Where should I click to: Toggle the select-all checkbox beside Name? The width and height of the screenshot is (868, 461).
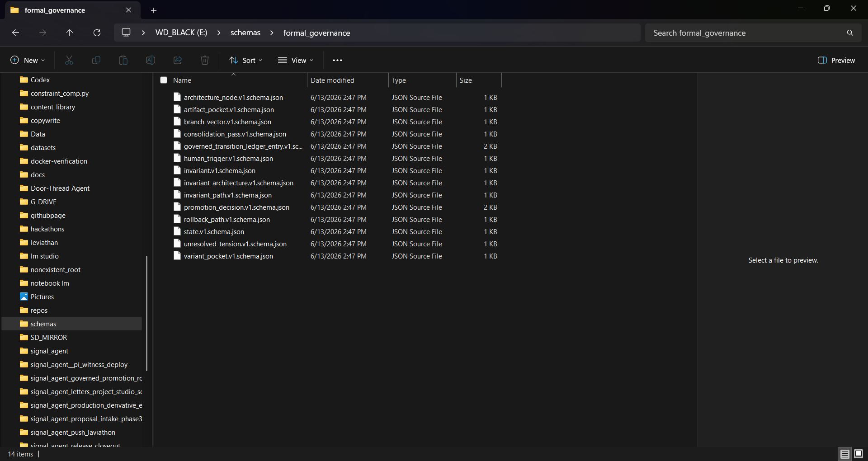(x=164, y=80)
